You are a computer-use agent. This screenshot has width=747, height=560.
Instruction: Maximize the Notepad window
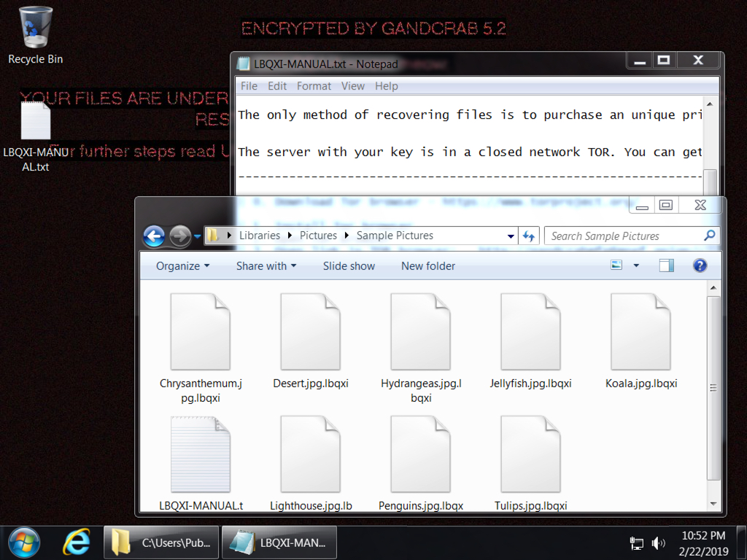point(664,61)
